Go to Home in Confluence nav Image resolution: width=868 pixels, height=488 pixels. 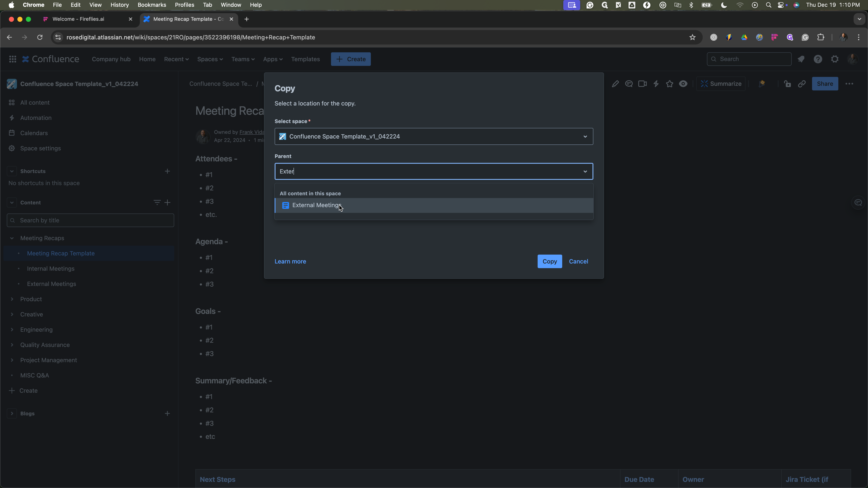pos(147,59)
